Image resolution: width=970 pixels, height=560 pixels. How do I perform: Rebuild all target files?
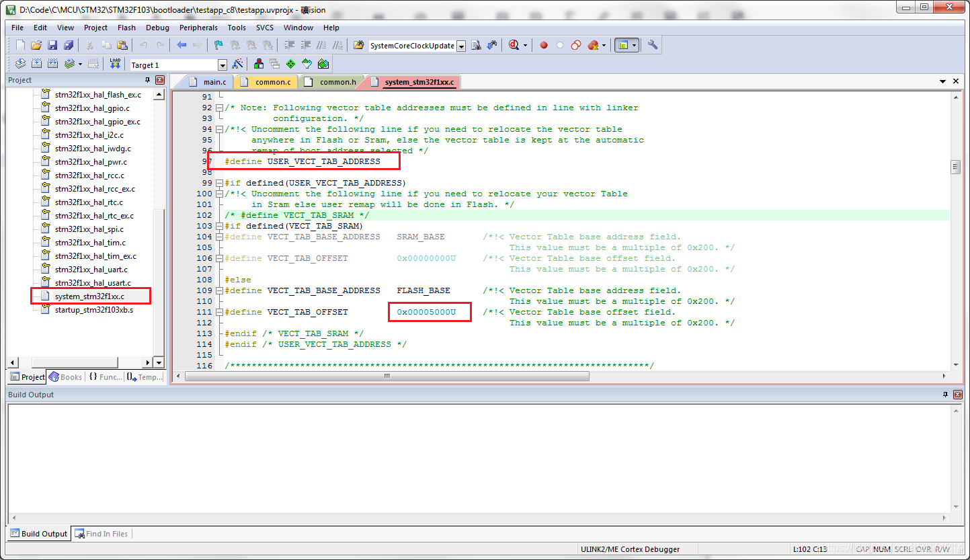(x=52, y=63)
